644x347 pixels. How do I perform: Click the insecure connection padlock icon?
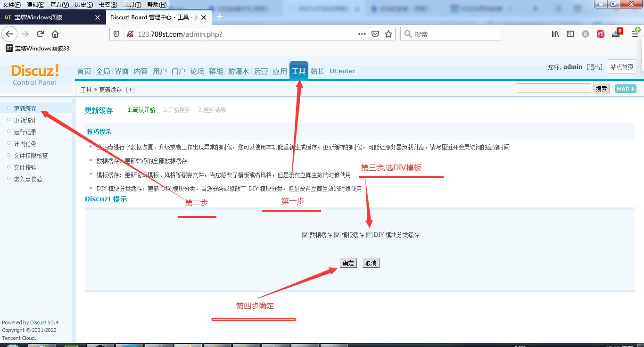click(130, 34)
